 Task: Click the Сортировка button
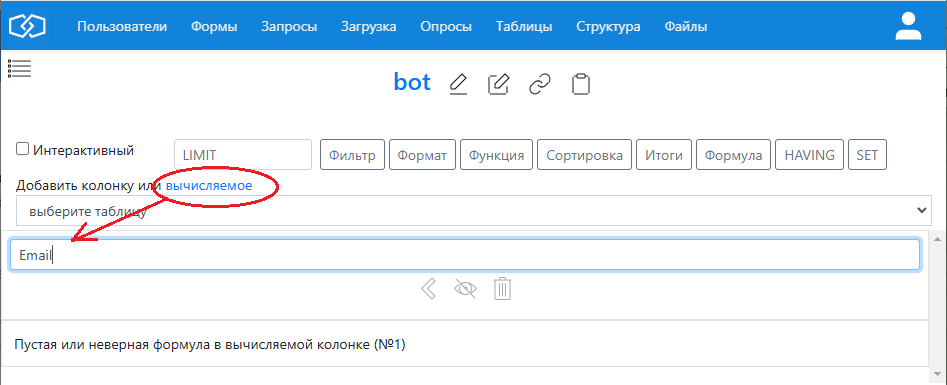coord(585,155)
